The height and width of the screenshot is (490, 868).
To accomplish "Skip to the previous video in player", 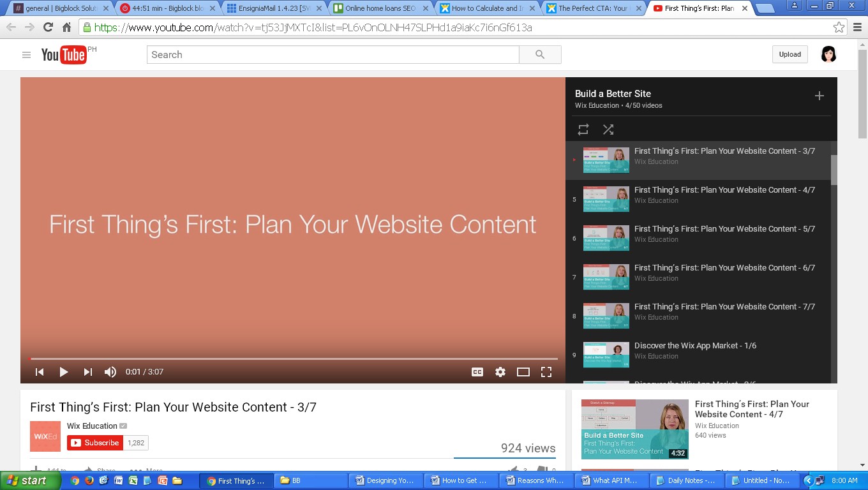I will coord(40,372).
